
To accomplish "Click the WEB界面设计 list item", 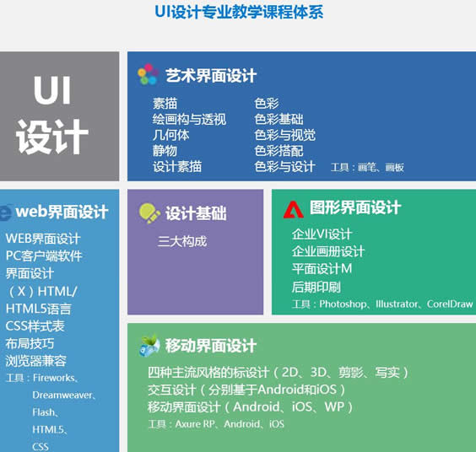I will pyautogui.click(x=43, y=239).
